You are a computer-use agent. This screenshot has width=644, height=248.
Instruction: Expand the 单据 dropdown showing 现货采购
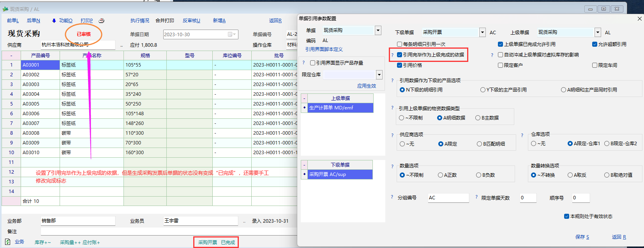click(378, 30)
